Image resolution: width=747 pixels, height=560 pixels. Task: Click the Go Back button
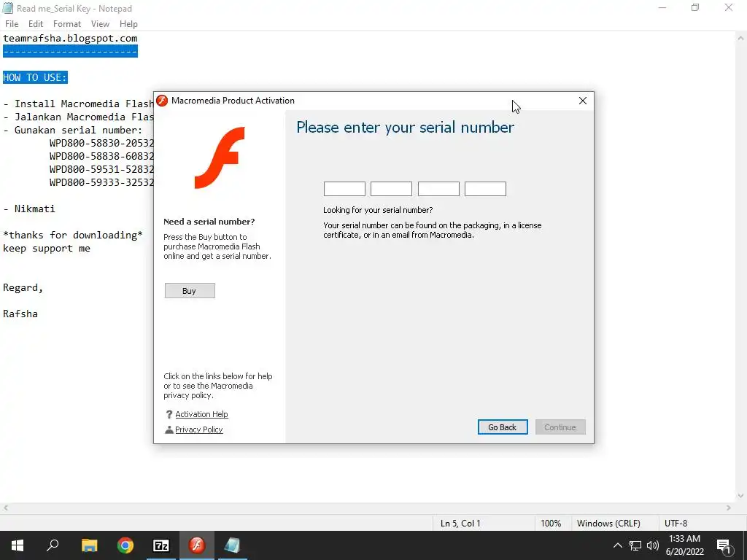click(x=503, y=427)
